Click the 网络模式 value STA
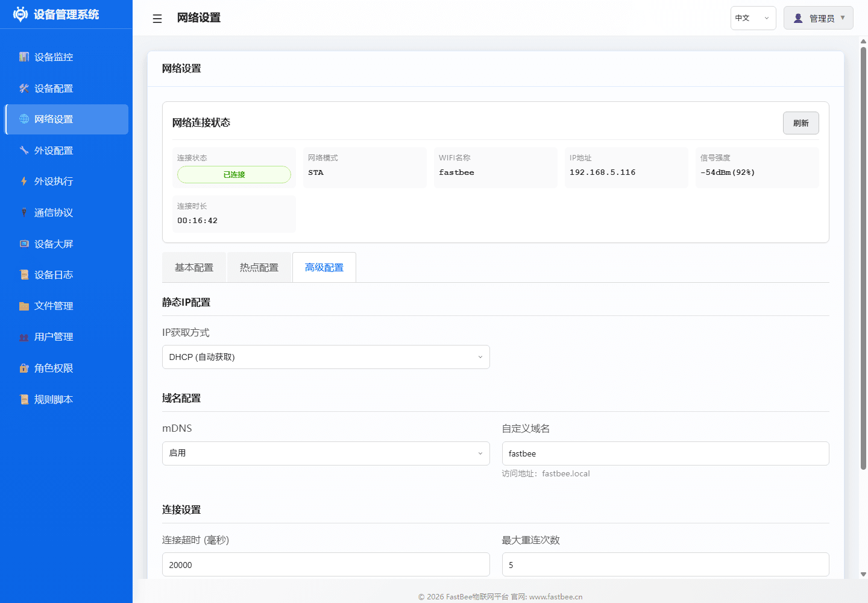 click(x=316, y=172)
